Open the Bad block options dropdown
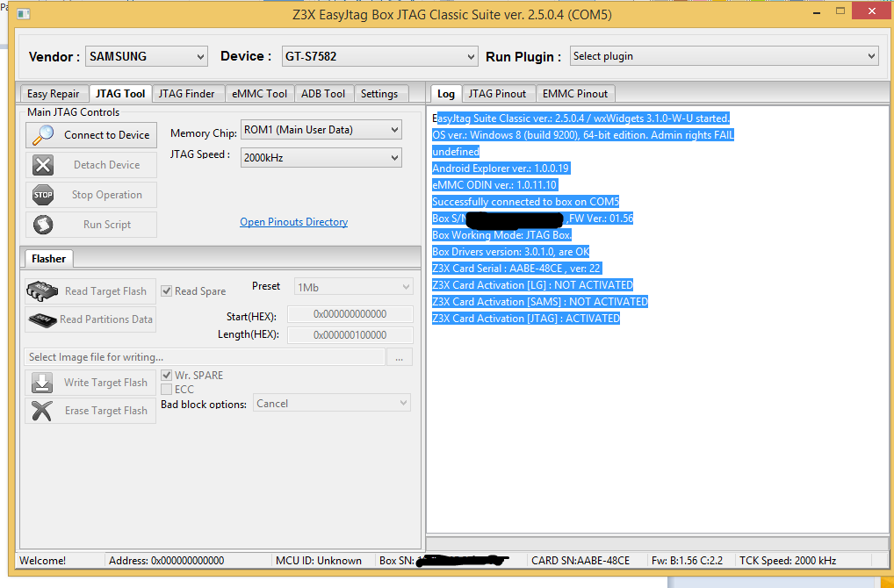Screen dimensions: 894x588 click(332, 404)
